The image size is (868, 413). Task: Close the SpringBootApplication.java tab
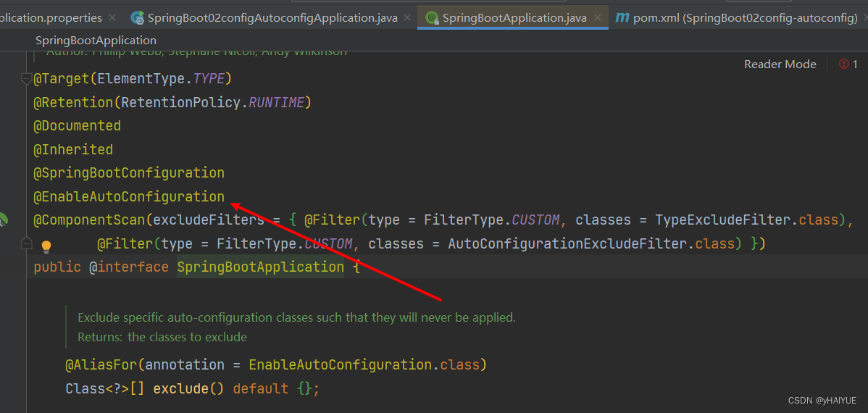(597, 17)
